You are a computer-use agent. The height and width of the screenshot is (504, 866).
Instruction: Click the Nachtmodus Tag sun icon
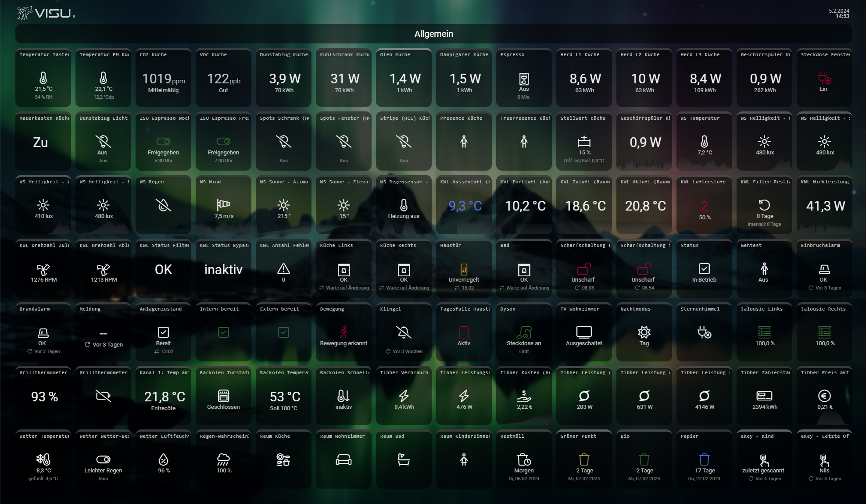point(644,332)
